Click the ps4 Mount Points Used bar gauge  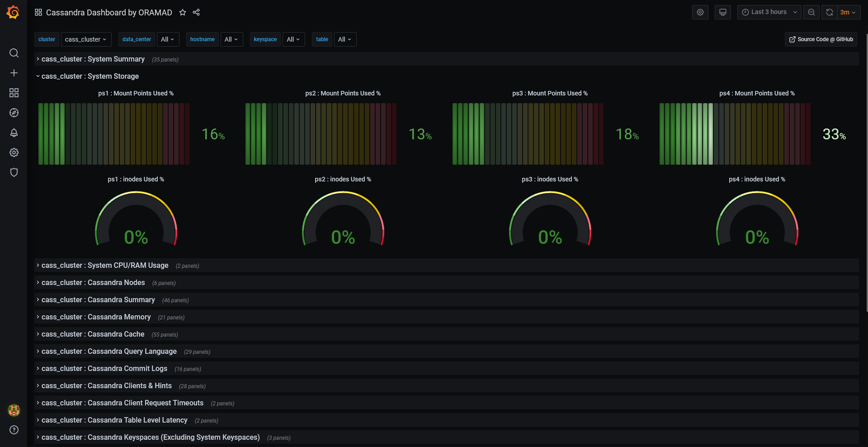[x=735, y=134]
